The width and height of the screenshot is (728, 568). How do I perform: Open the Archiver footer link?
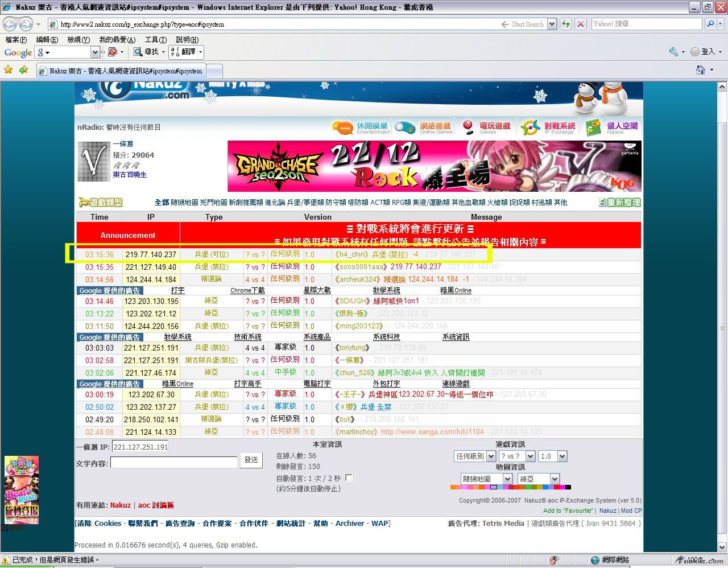[350, 524]
